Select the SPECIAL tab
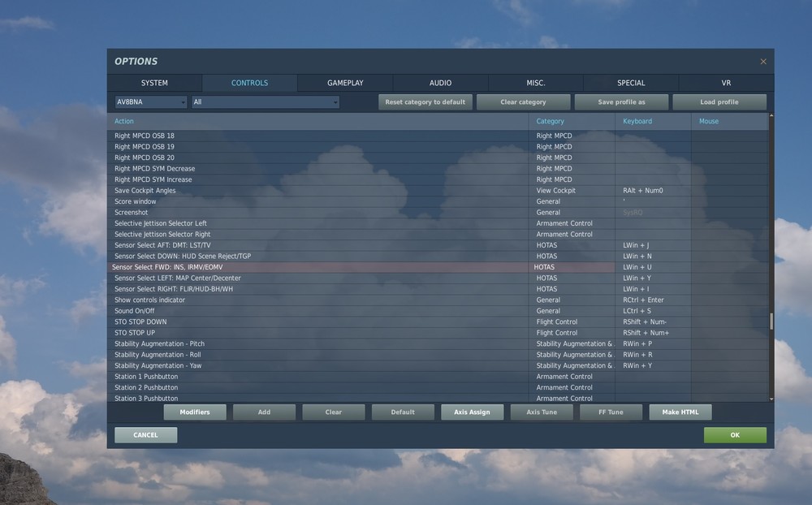The width and height of the screenshot is (812, 505). coord(630,82)
